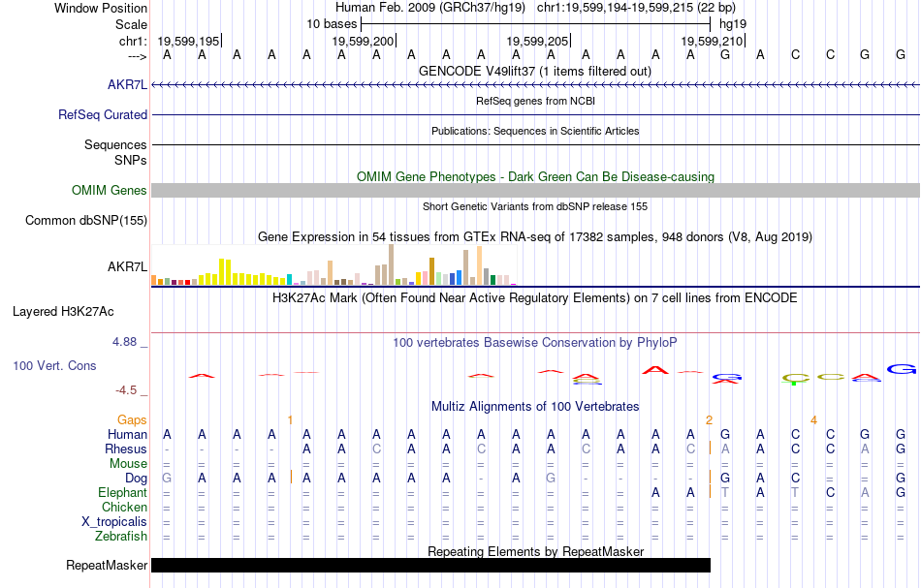Screen dimensions: 921x588
Task: Click the OMIM Genes track label
Action: tap(109, 190)
